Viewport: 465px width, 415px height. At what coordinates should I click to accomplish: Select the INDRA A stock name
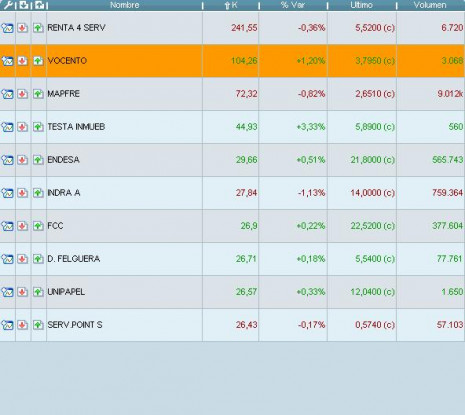(64, 193)
